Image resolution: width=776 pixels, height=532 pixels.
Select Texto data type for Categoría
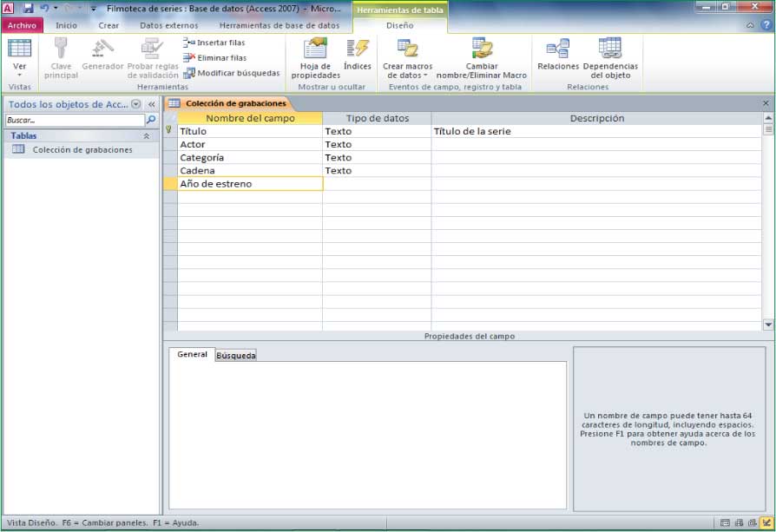377,157
